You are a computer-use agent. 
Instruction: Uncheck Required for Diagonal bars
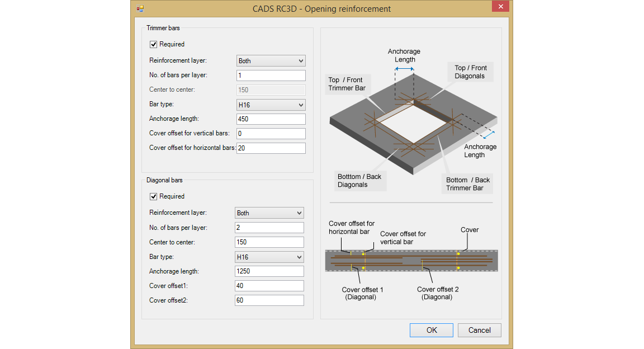pos(153,196)
